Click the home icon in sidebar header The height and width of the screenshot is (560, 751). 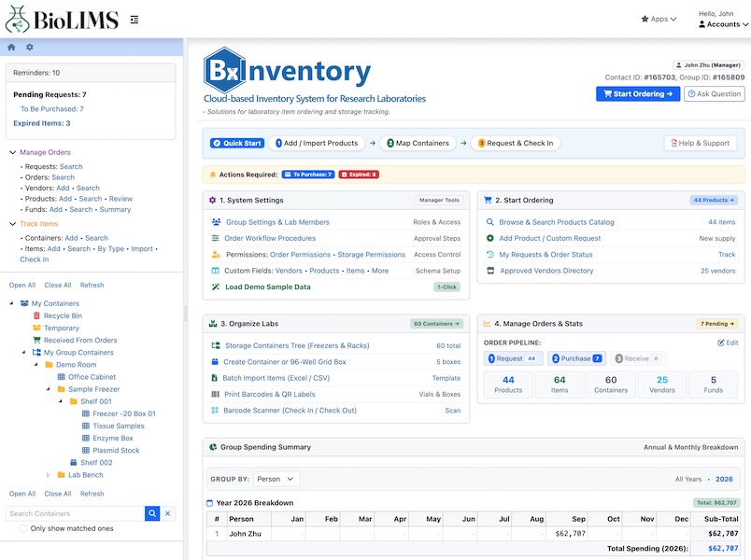click(x=11, y=47)
